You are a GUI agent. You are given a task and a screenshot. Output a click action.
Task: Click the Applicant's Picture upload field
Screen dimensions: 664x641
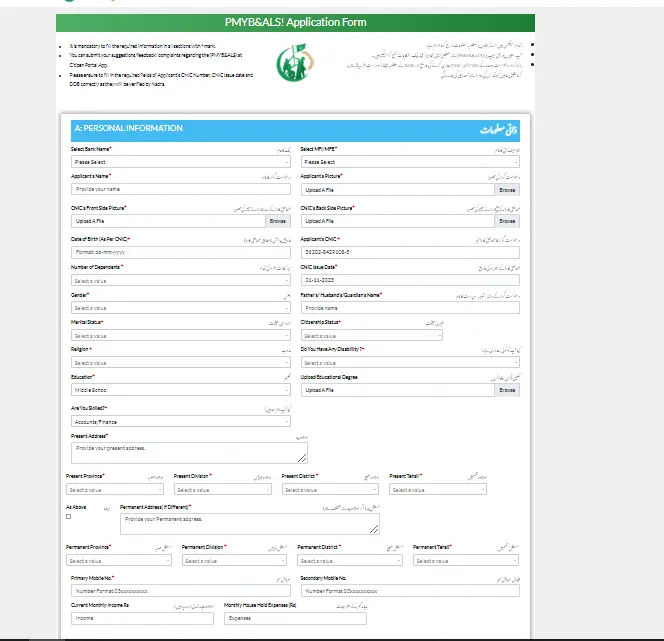398,190
